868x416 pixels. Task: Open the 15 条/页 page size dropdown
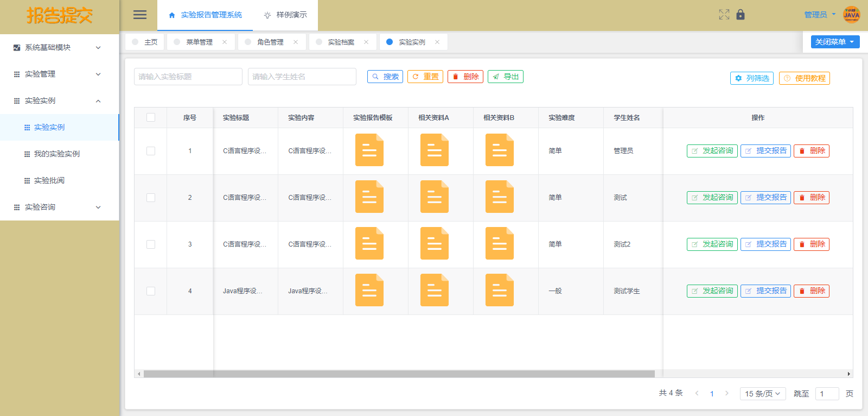(x=762, y=394)
